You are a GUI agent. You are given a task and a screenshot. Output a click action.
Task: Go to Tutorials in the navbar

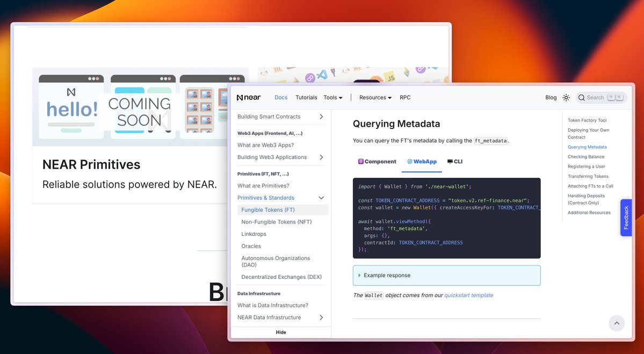pos(306,98)
